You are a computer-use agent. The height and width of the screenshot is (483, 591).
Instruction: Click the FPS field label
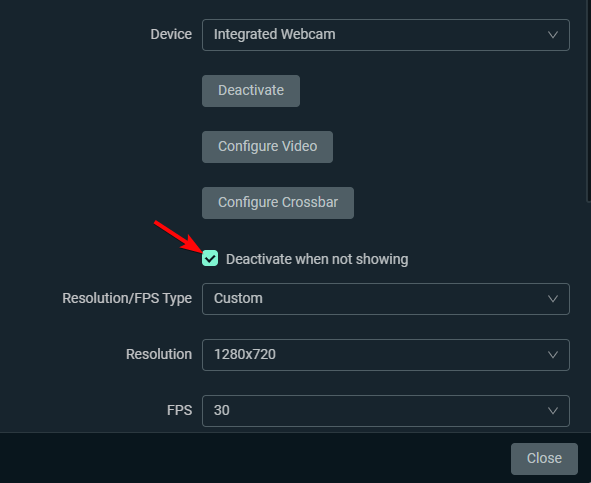(179, 410)
